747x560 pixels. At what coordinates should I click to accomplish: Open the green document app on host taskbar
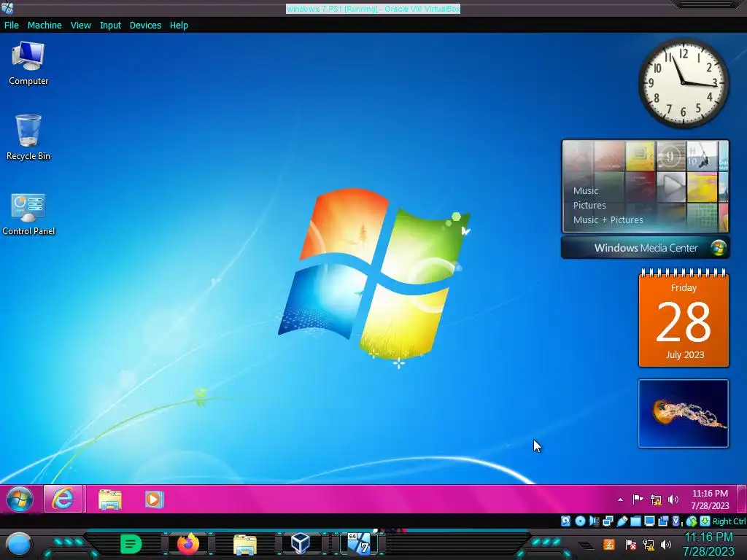(x=131, y=544)
